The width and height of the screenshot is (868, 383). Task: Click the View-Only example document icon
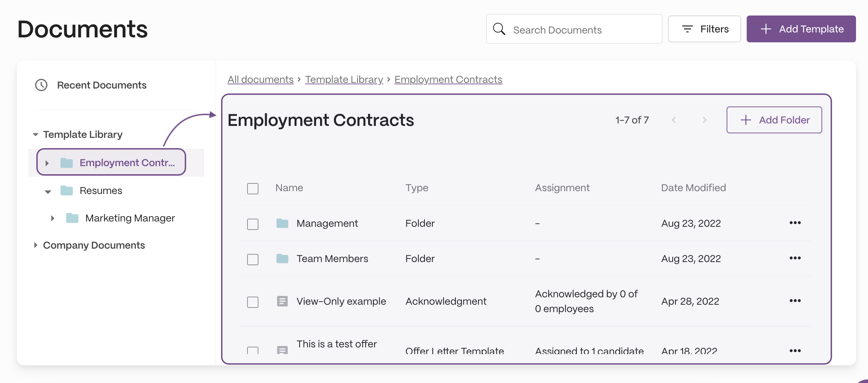point(282,301)
